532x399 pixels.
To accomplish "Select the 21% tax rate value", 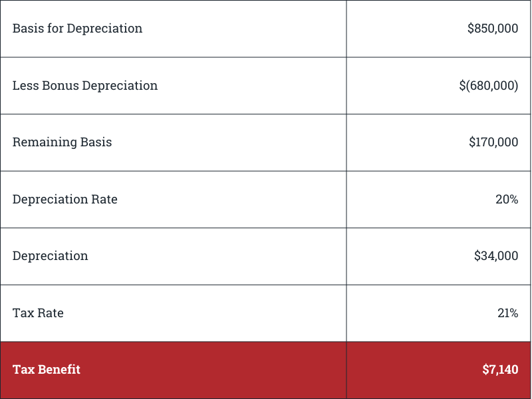I will coord(507,313).
